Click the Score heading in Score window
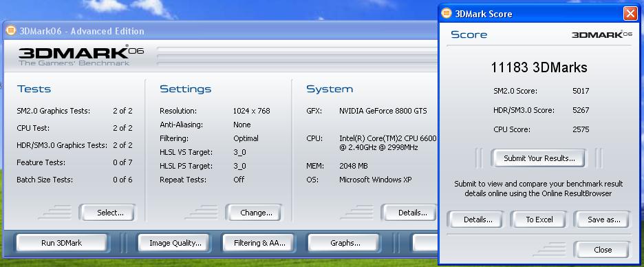 click(469, 34)
